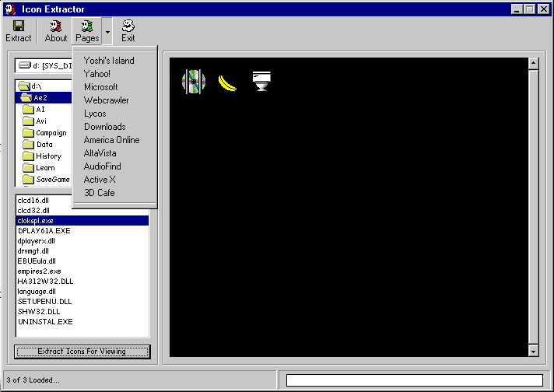This screenshot has height=392, width=554.
Task: Select the extracted banana icon
Action: [227, 82]
